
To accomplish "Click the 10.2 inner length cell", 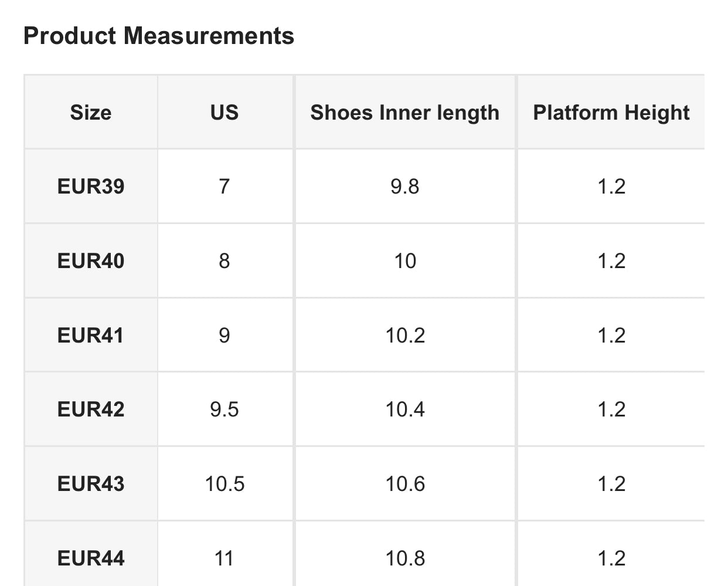I will (404, 336).
